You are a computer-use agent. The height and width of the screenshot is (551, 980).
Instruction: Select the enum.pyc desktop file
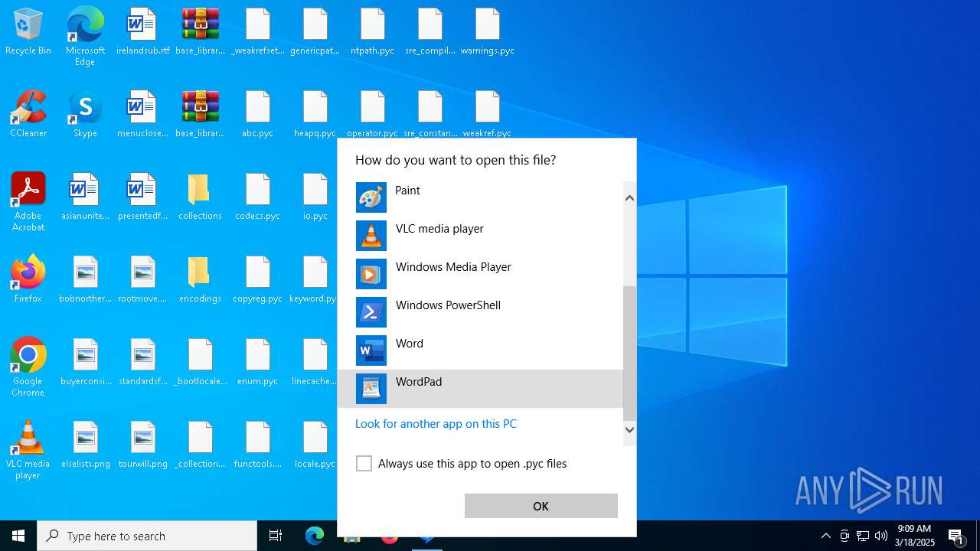(258, 363)
